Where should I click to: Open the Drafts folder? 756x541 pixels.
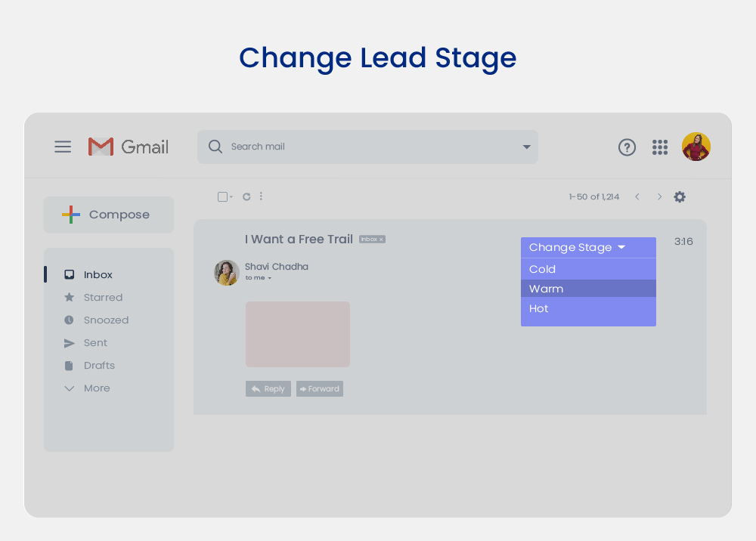[99, 366]
